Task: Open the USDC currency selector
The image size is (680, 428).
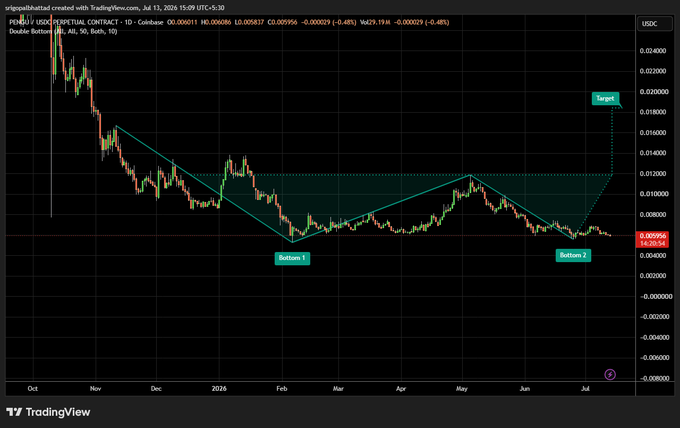Action: click(x=654, y=24)
